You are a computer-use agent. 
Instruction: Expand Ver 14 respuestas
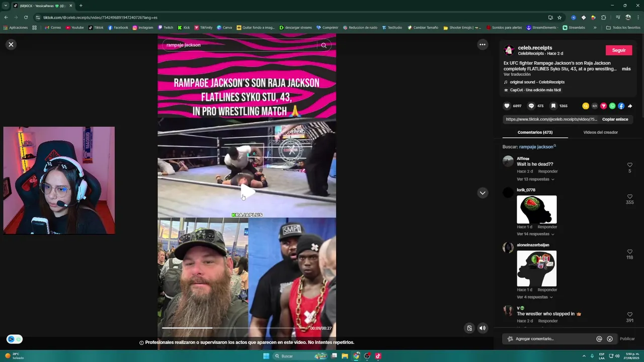pyautogui.click(x=535, y=234)
